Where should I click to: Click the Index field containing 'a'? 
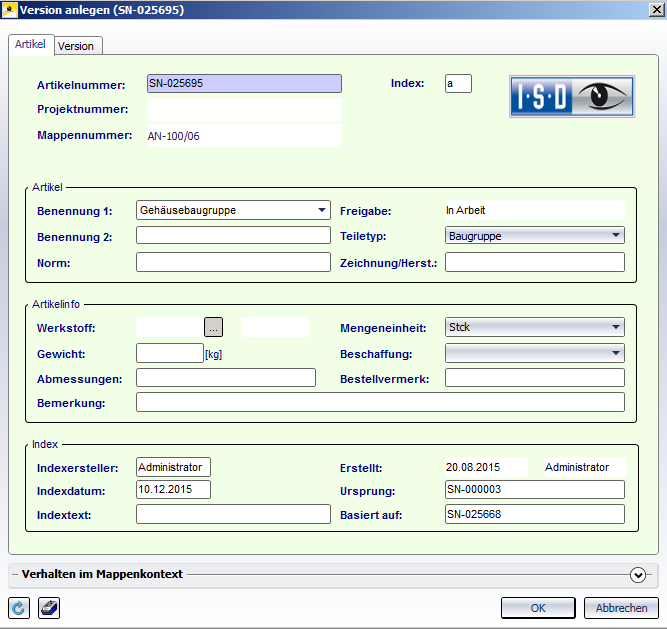point(458,84)
